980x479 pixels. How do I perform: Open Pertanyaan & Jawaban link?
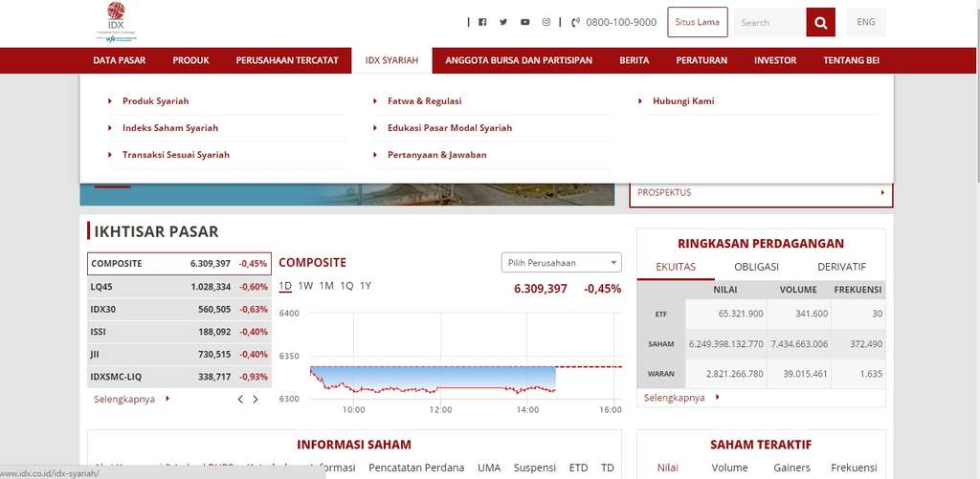[x=436, y=154]
